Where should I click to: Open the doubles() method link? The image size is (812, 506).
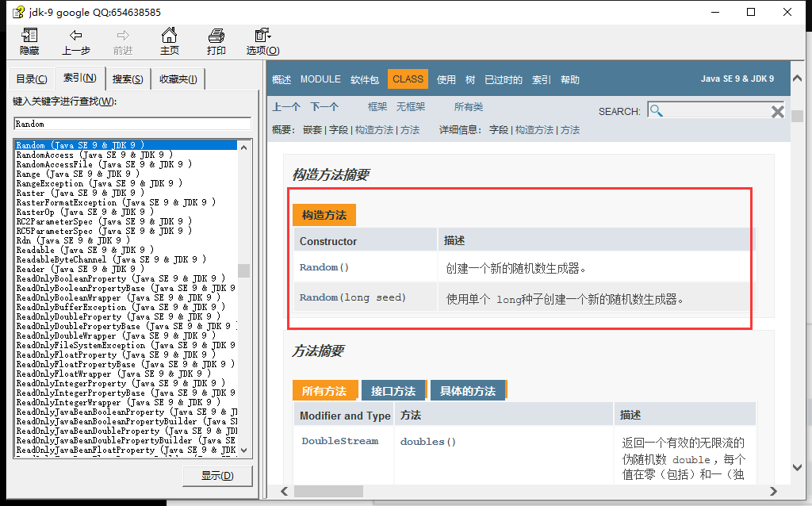(x=427, y=441)
